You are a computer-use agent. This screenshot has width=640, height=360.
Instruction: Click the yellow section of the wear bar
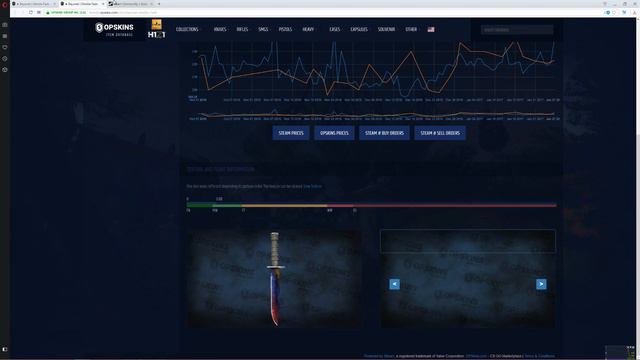click(x=284, y=205)
